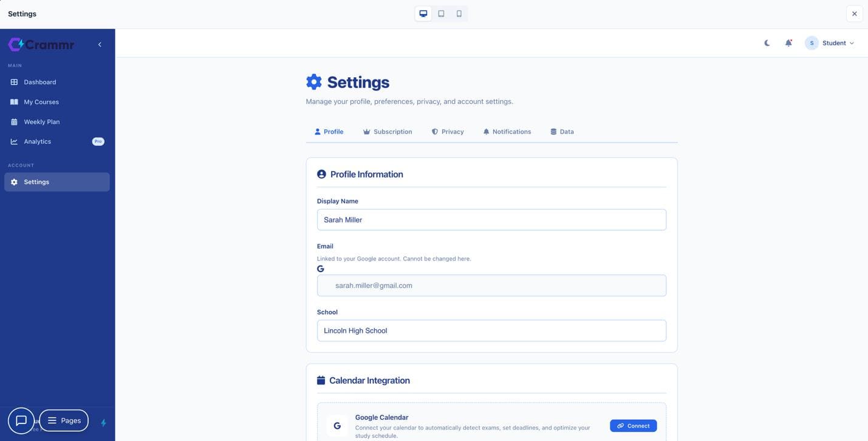Screen dimensions: 868x441
Task: Open Analytics in the sidebar
Action: point(57,142)
